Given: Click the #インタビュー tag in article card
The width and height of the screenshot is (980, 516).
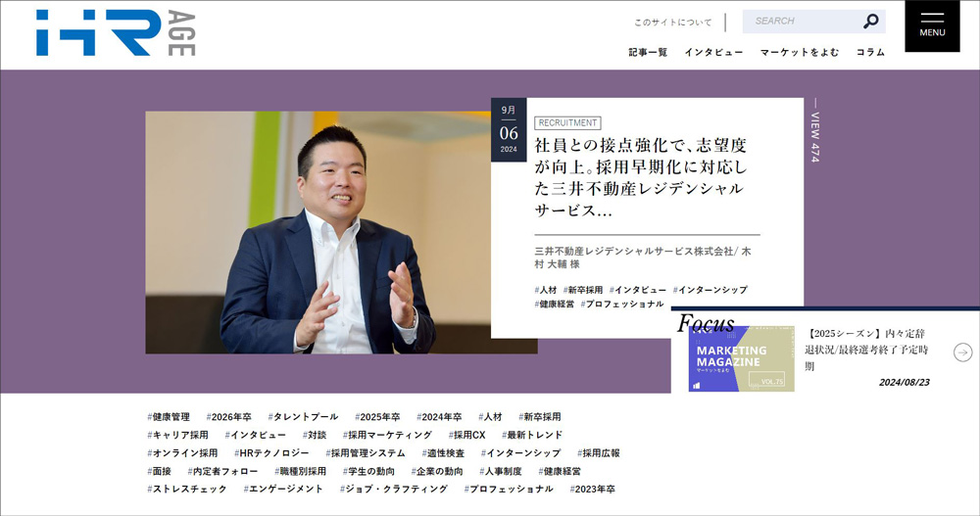Looking at the screenshot, I should click(x=638, y=290).
